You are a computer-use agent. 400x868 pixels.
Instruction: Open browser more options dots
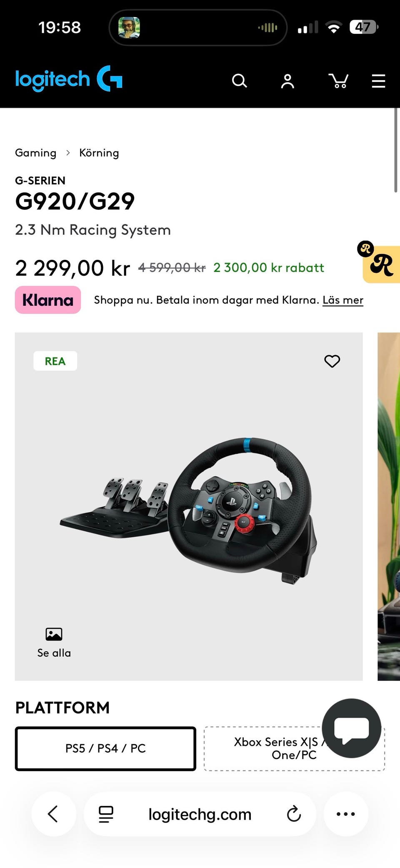coord(346,814)
